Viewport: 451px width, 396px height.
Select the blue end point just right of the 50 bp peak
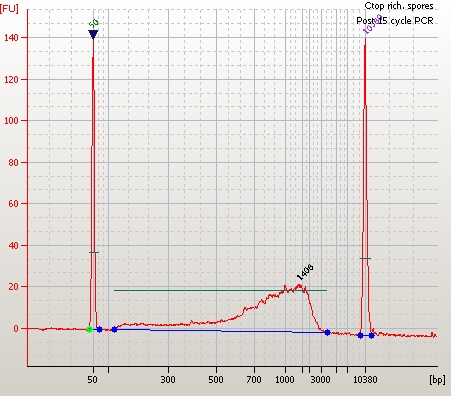click(99, 329)
